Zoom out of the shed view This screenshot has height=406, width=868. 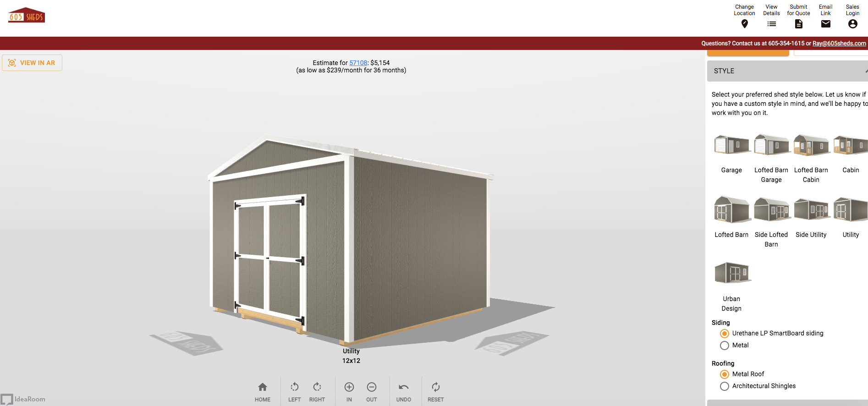[x=372, y=392]
